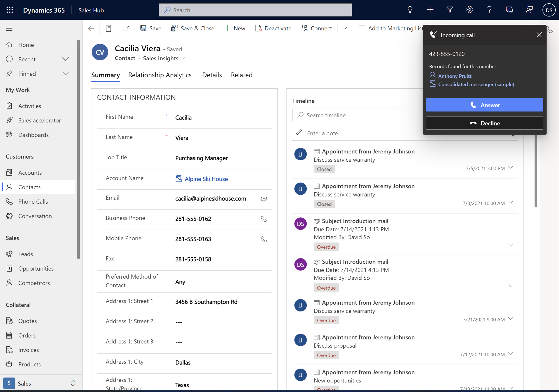The height and width of the screenshot is (392, 559).
Task: Expand the additional toolbar options chevron
Action: pos(344,28)
